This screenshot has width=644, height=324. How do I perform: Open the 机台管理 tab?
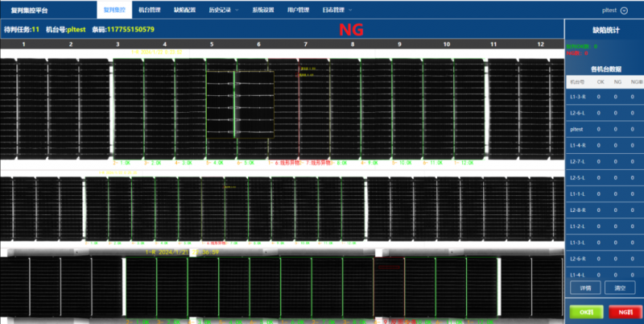pos(149,10)
